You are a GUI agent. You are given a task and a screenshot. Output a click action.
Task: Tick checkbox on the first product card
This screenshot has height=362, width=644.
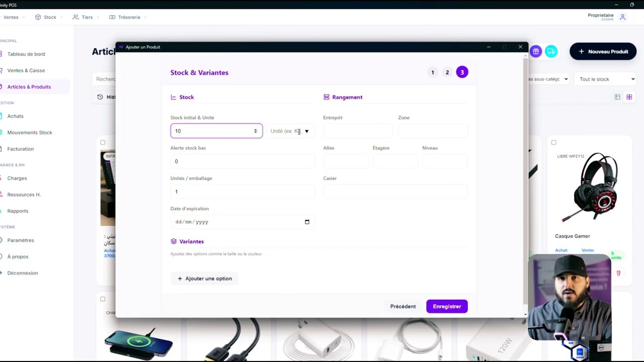103,142
